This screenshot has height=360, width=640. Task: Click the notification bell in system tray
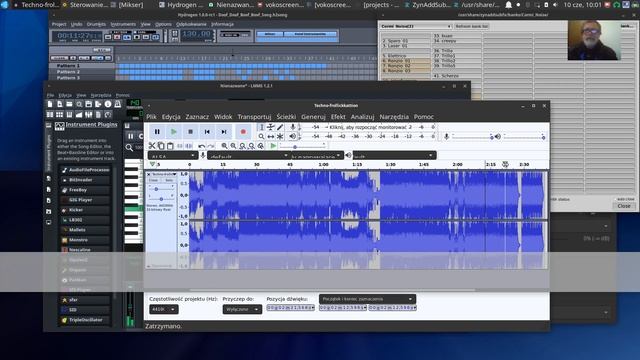[x=509, y=5]
